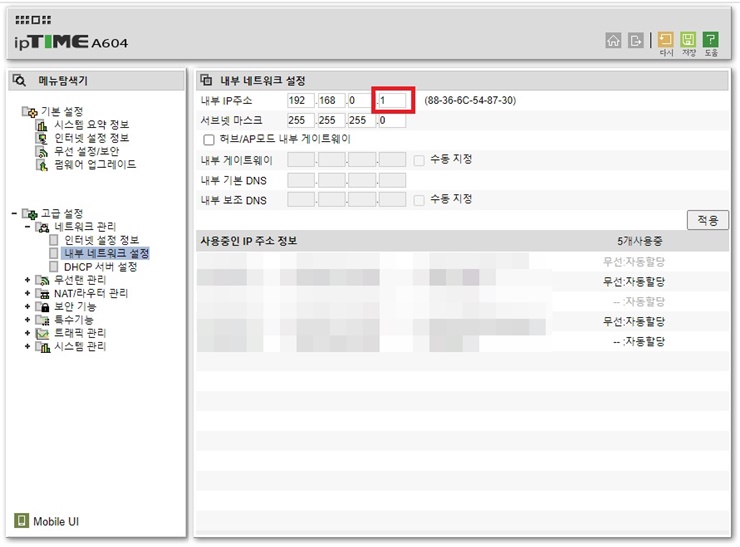The width and height of the screenshot is (740, 547).
Task: Click the logout door icon
Action: tap(636, 41)
